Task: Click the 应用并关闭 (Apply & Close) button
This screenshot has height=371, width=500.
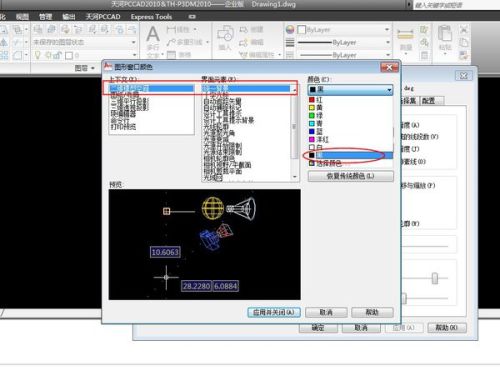Action: [274, 312]
